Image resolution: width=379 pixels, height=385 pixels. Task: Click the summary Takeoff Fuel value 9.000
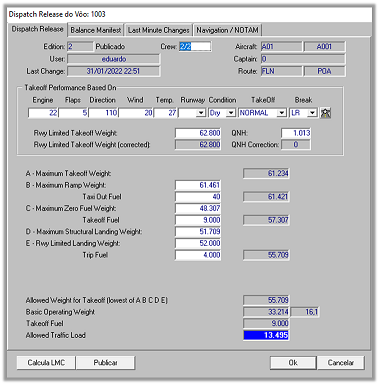click(x=266, y=323)
